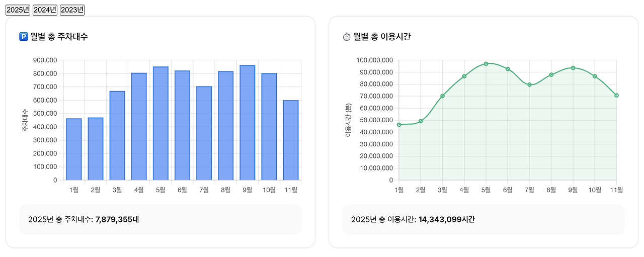Select the 5월 bar in parking chart
Viewport: 644px width, 257px height.
160,123
